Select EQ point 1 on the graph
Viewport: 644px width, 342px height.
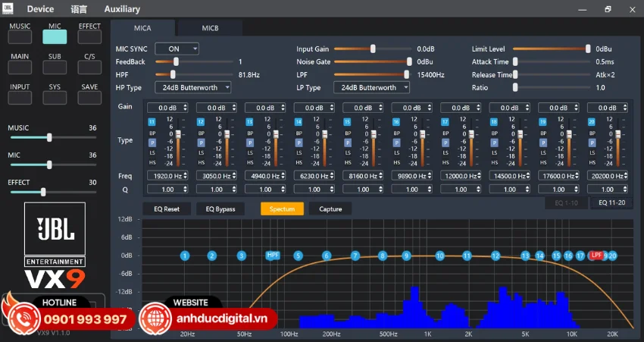coord(185,256)
